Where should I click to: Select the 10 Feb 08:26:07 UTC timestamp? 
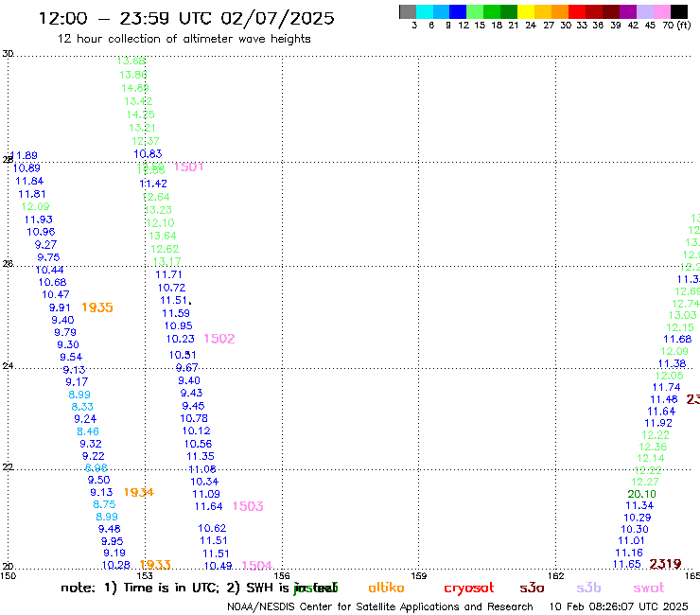point(619,606)
